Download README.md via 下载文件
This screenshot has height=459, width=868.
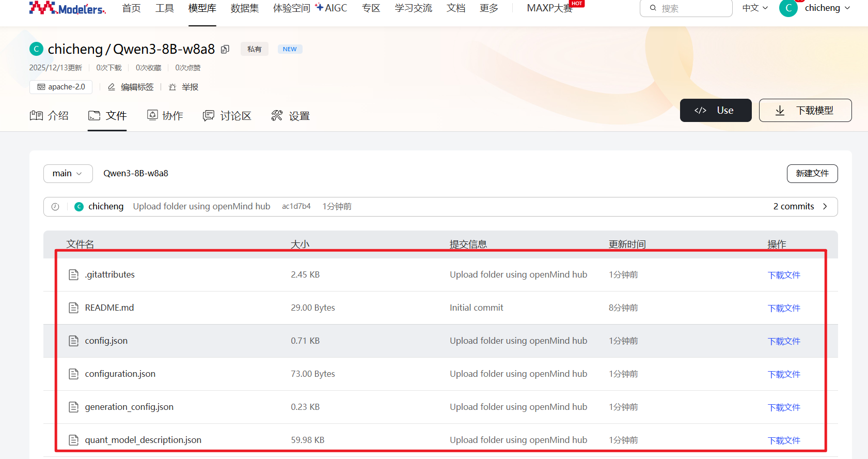(x=784, y=308)
